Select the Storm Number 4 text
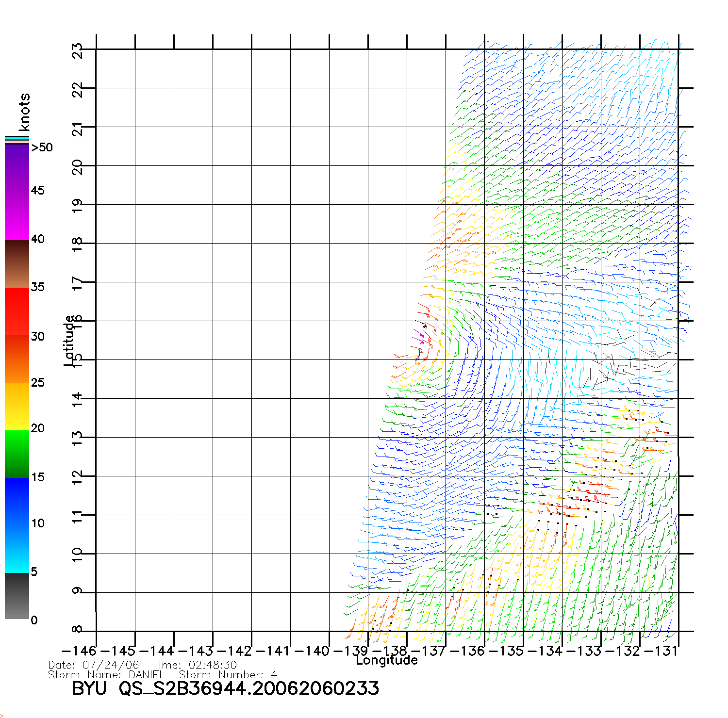Image resolution: width=728 pixels, height=718 pixels. (x=228, y=675)
